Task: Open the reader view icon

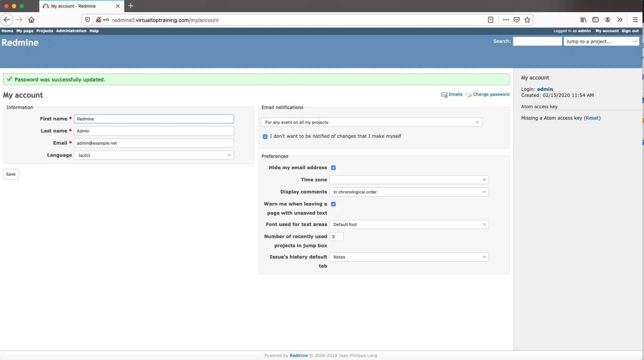Action: (491, 20)
